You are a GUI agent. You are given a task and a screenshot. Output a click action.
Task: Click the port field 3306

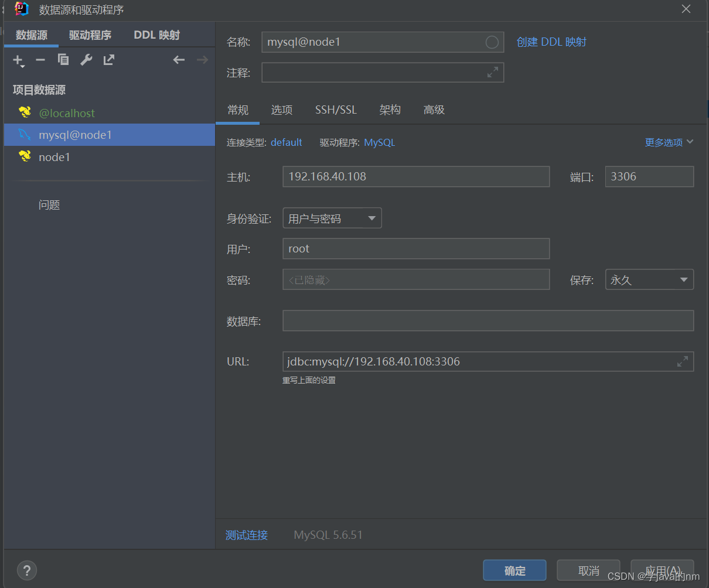click(x=649, y=176)
